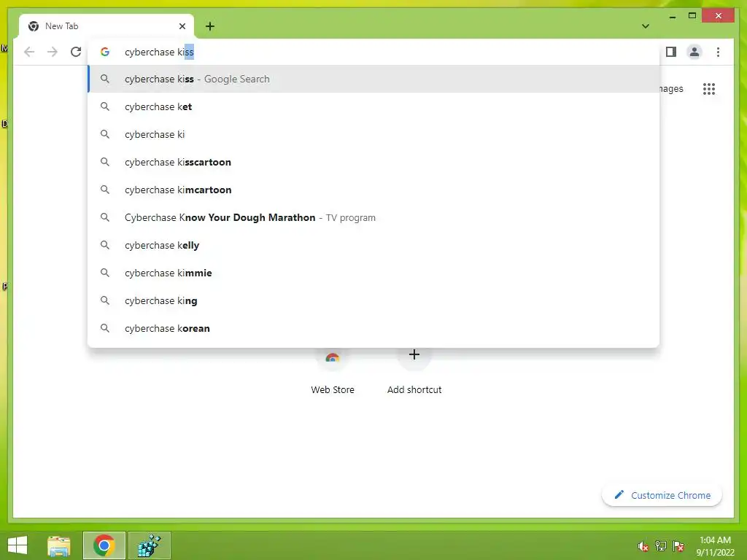Choose 'cyberchase kimcartoon' suggestion
The height and width of the screenshot is (560, 747).
tap(374, 190)
